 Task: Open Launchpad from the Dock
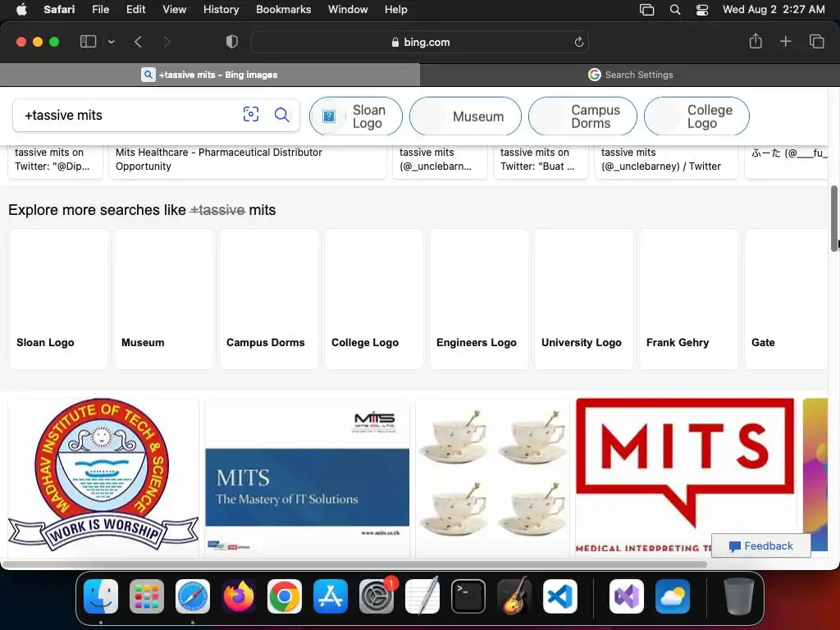pyautogui.click(x=147, y=596)
